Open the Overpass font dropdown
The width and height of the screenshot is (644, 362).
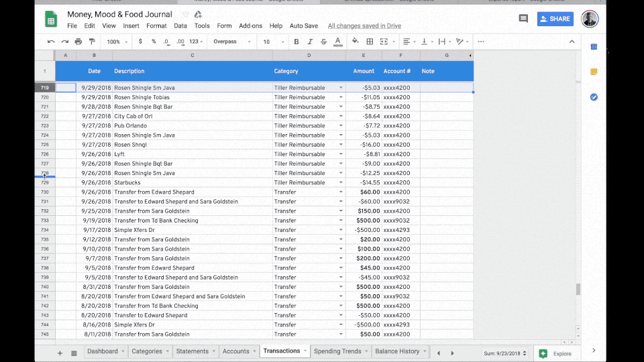(x=231, y=42)
